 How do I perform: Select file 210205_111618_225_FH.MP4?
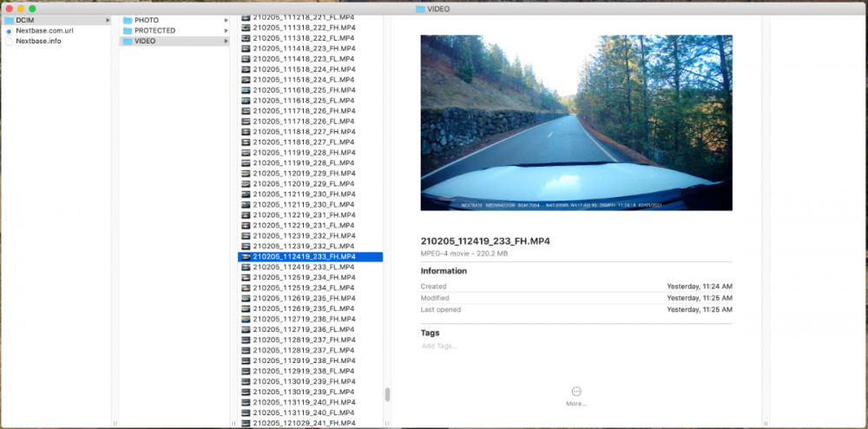(x=303, y=90)
